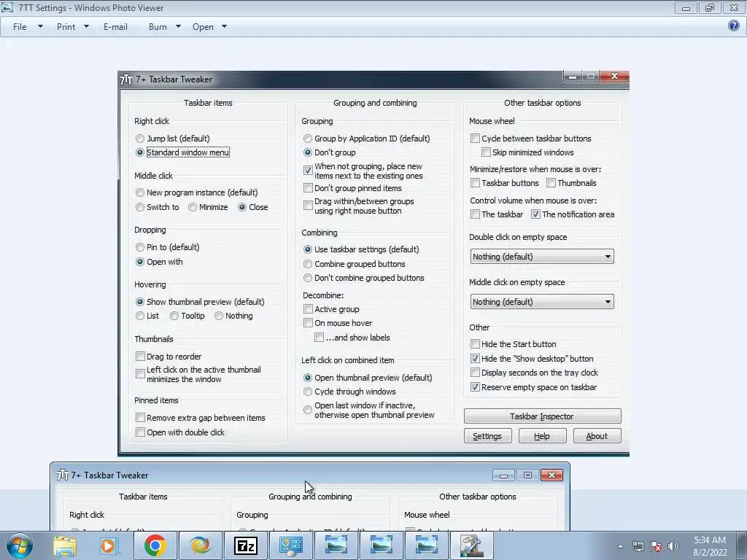Toggle 'Remove extra gap between items' checkbox
The height and width of the screenshot is (560, 747).
[x=140, y=418]
